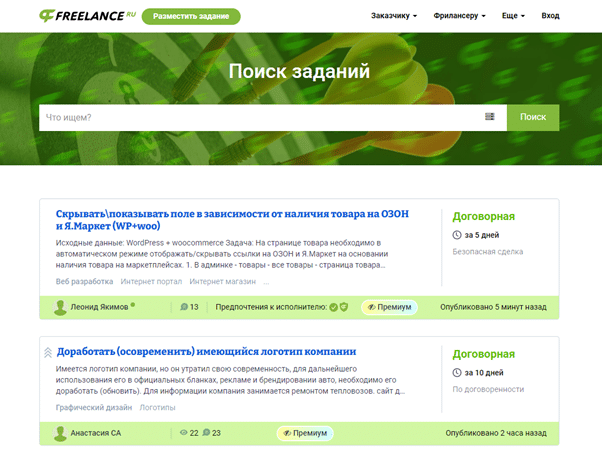Click the green Поиск button
Image resolution: width=602 pixels, height=455 pixels.
[533, 117]
